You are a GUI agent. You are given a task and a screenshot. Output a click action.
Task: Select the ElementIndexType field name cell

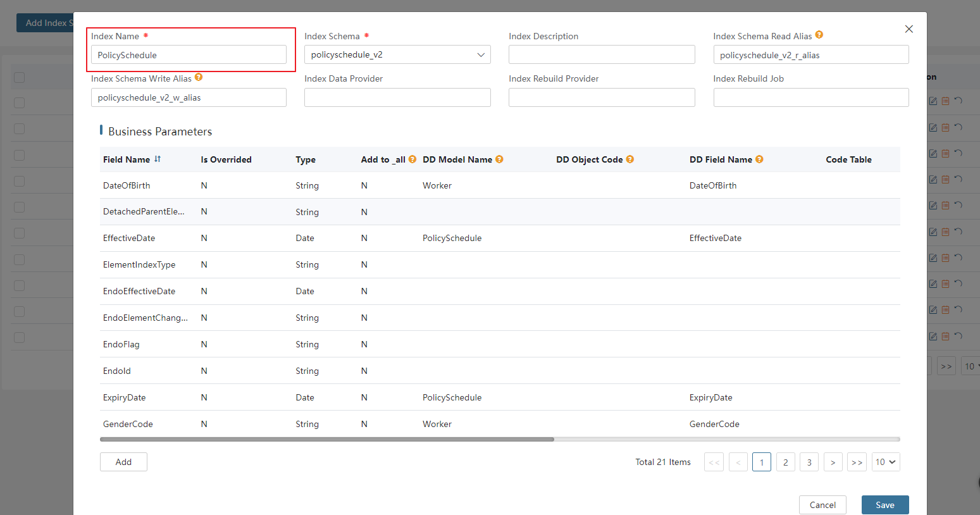139,264
